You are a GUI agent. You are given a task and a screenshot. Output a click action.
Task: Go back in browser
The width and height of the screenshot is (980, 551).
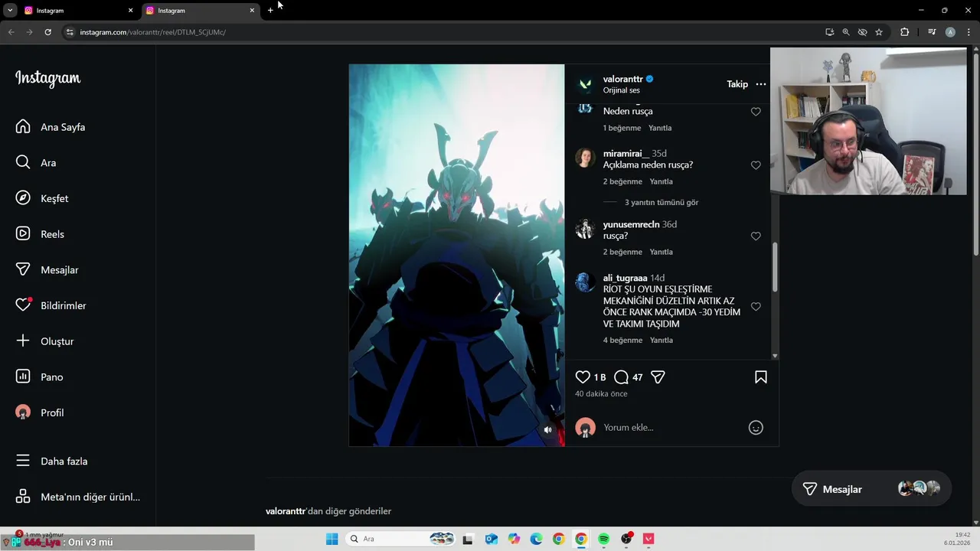(x=11, y=32)
